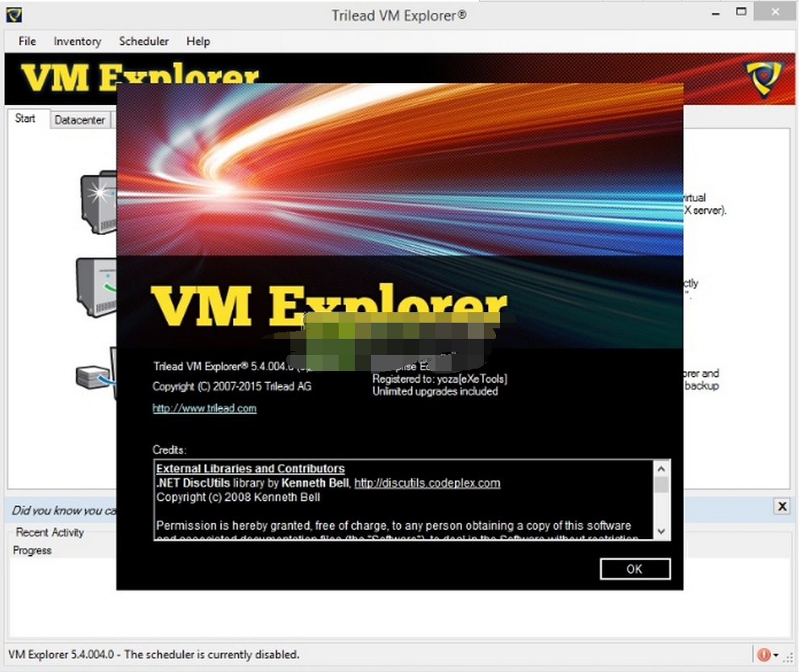Click the Recent Activity header
Viewport: 800px width, 672px height.
(x=50, y=532)
